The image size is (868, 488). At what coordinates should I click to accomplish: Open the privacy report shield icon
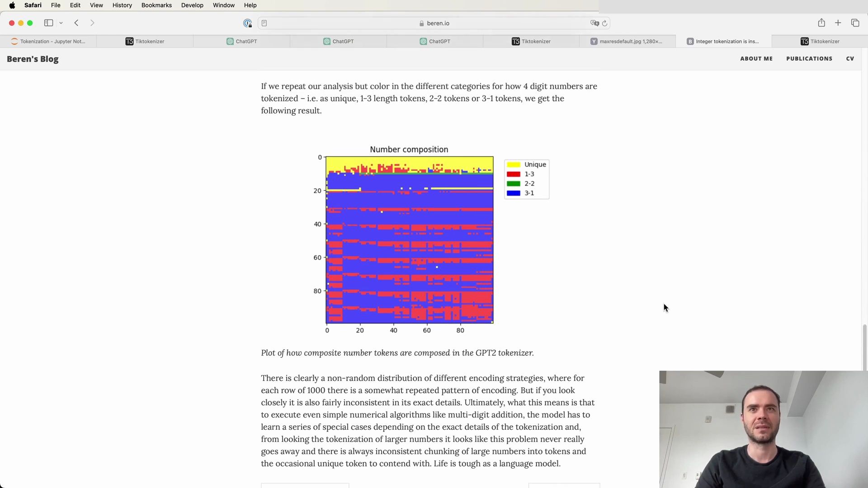(x=247, y=23)
